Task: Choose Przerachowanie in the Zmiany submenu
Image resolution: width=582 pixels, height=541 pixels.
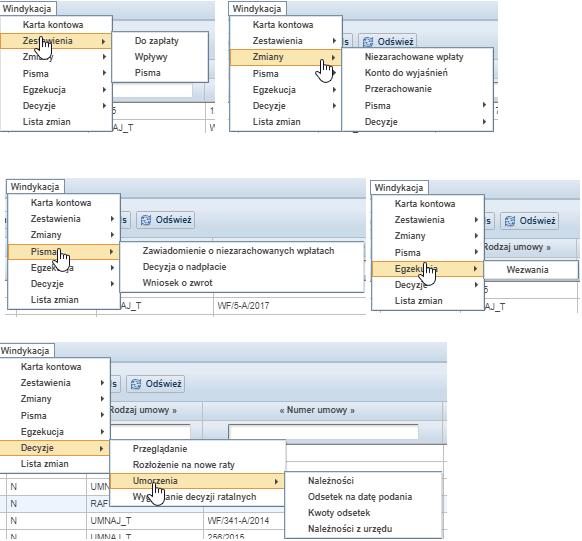Action: click(398, 89)
